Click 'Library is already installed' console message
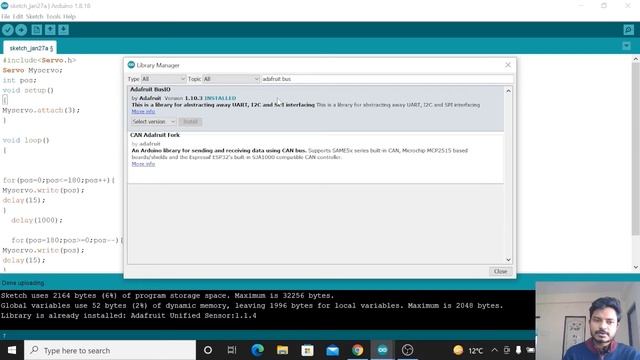 click(x=129, y=316)
